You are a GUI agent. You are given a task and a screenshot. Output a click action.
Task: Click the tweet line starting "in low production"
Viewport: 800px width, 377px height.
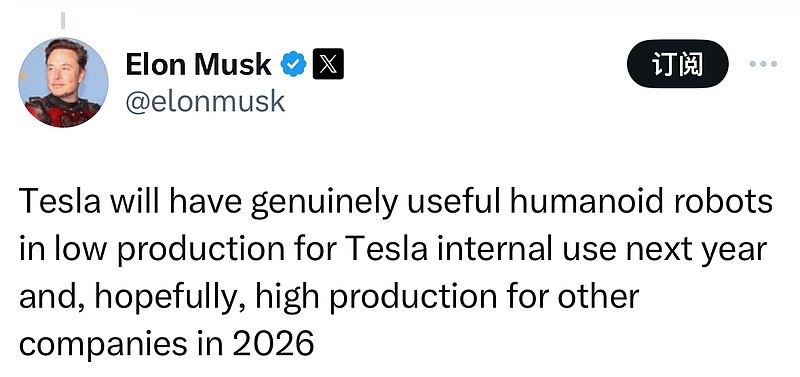393,249
